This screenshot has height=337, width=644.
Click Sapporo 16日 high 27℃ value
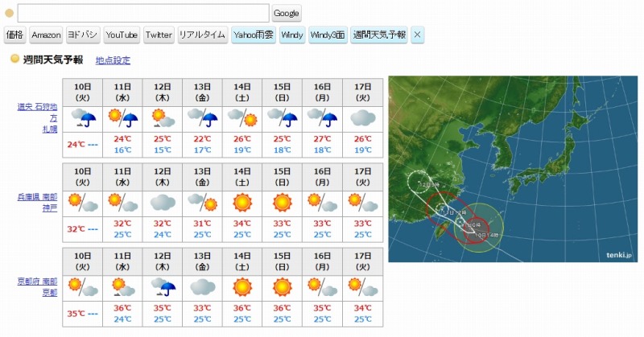pos(323,139)
